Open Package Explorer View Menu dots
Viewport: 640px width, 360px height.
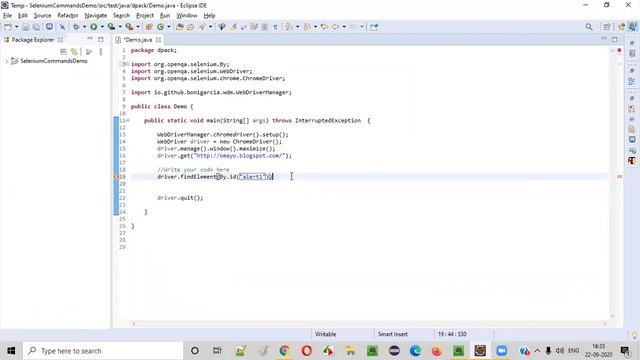coord(101,52)
